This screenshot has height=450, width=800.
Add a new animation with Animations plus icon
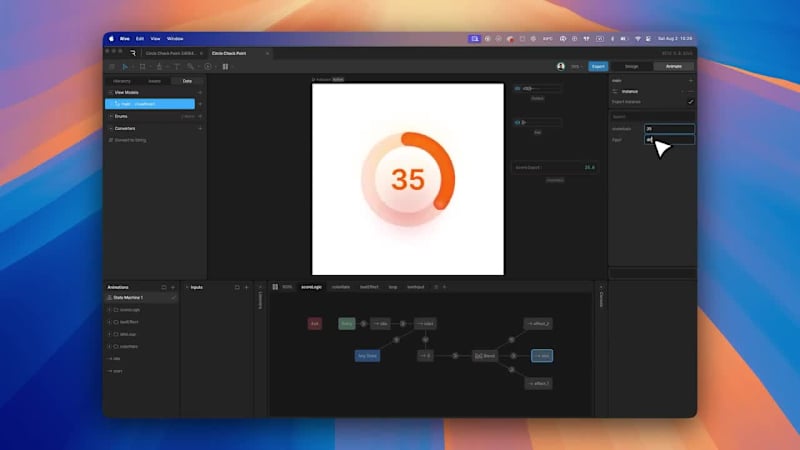[173, 287]
